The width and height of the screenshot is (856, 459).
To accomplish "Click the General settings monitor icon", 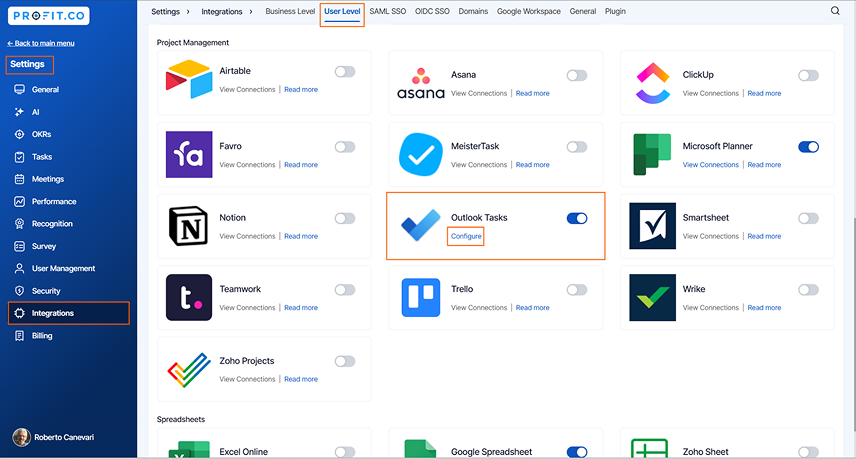I will click(20, 90).
